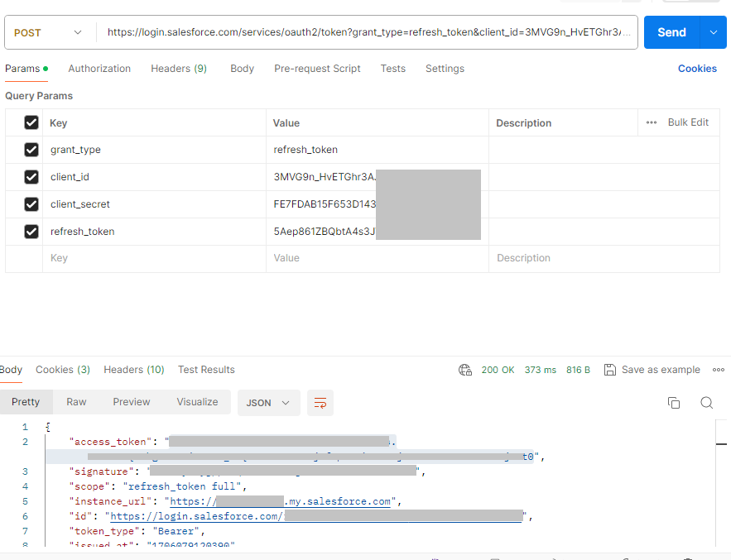731x560 pixels.
Task: Select the Pretty view button
Action: click(26, 402)
